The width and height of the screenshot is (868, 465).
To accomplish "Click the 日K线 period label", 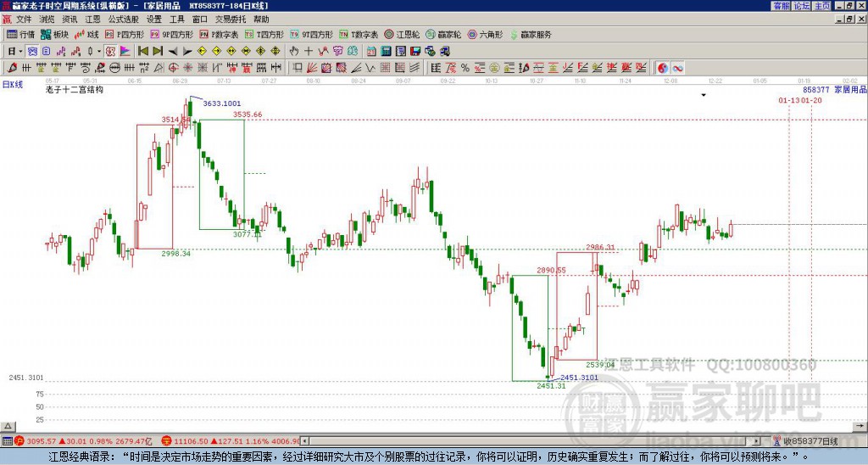I will coord(12,85).
